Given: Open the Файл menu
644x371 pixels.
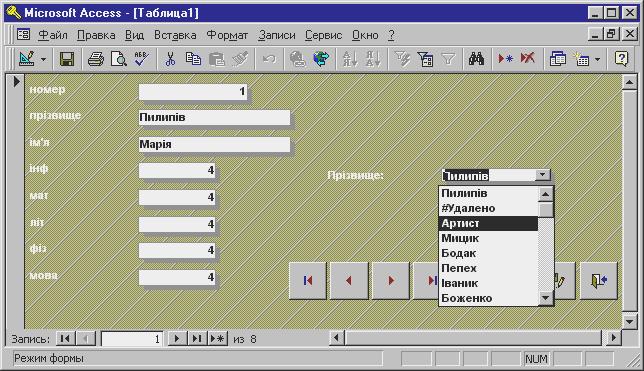Looking at the screenshot, I should point(53,35).
